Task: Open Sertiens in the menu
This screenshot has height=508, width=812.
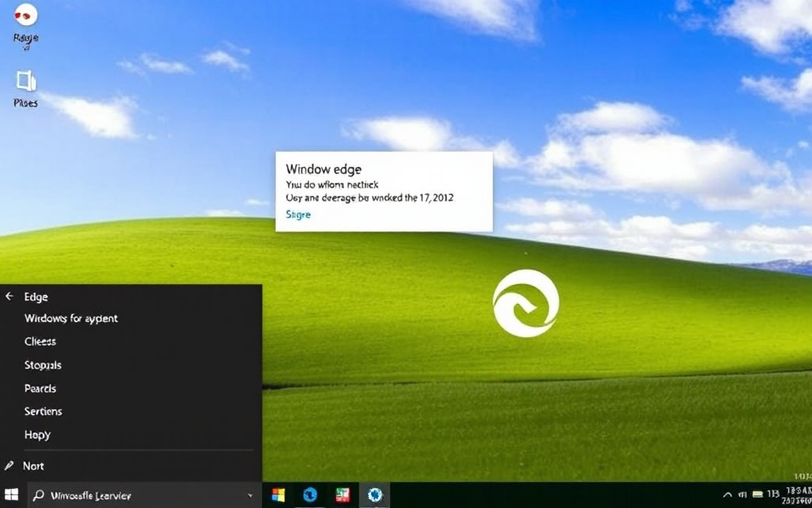Action: click(x=43, y=411)
